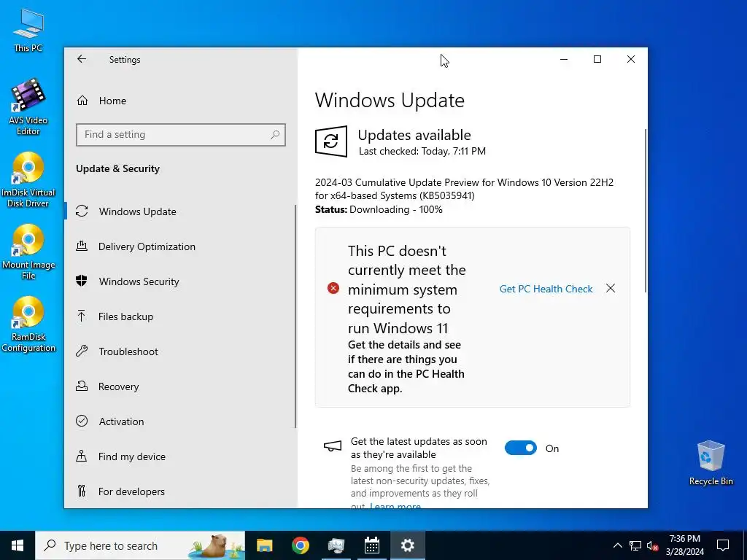Click the Settings back arrow

click(82, 59)
